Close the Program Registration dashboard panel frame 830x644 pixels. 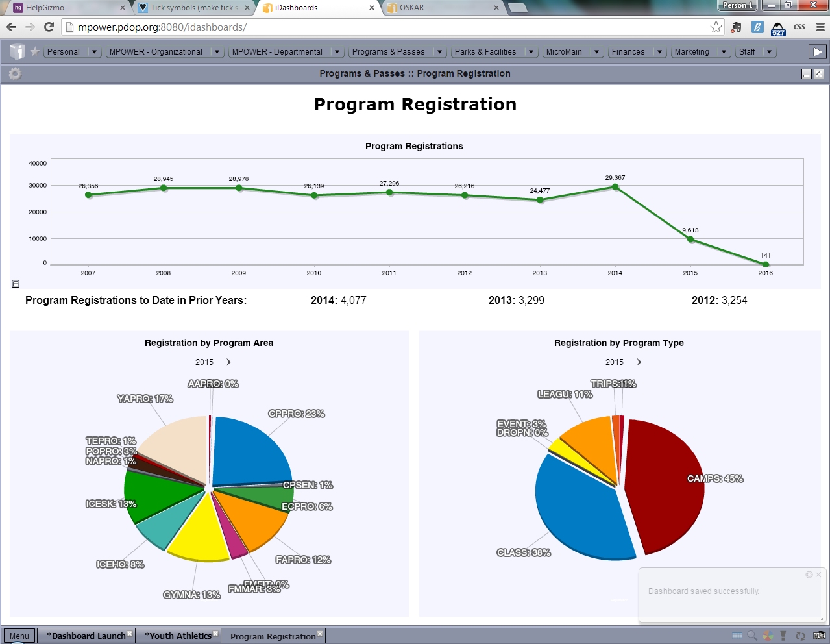point(819,74)
